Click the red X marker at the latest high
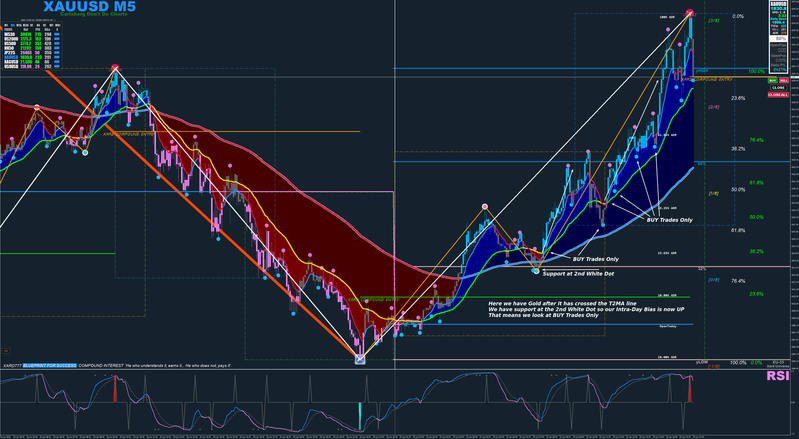 [689, 13]
